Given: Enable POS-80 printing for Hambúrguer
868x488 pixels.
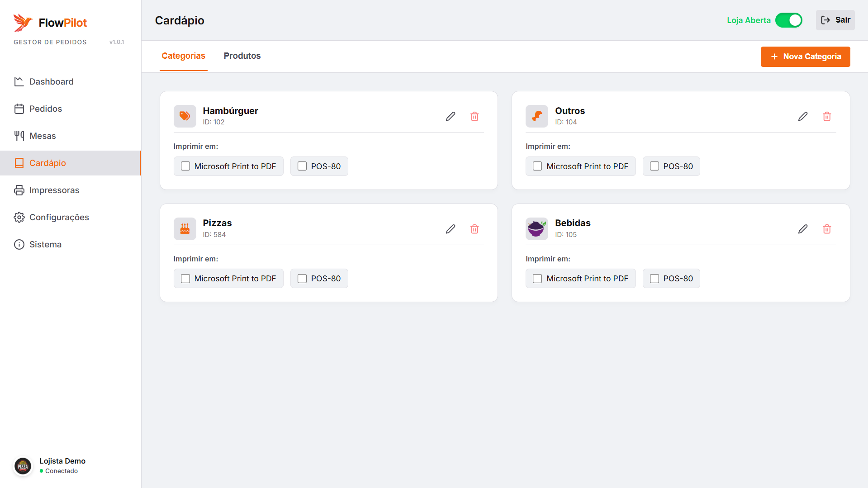Looking at the screenshot, I should click(302, 166).
